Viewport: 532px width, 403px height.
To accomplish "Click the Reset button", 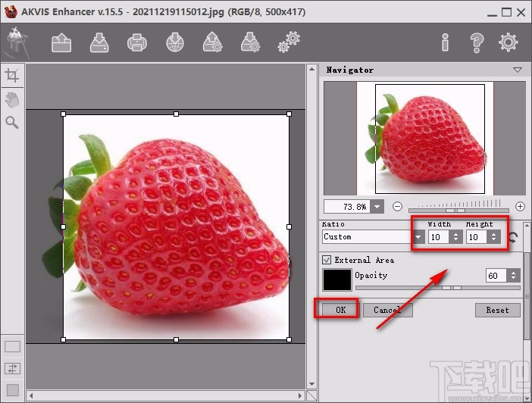I will (497, 310).
